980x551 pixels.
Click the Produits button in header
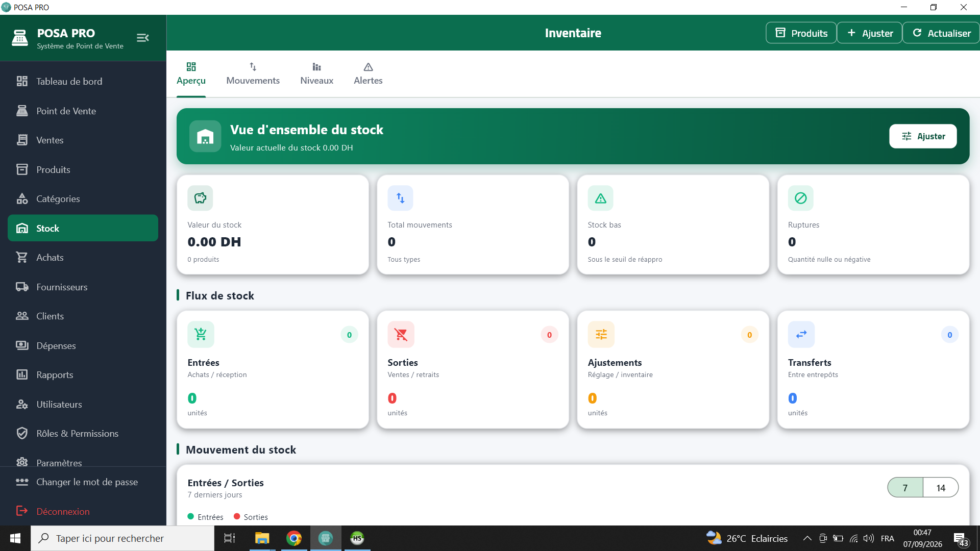(801, 33)
